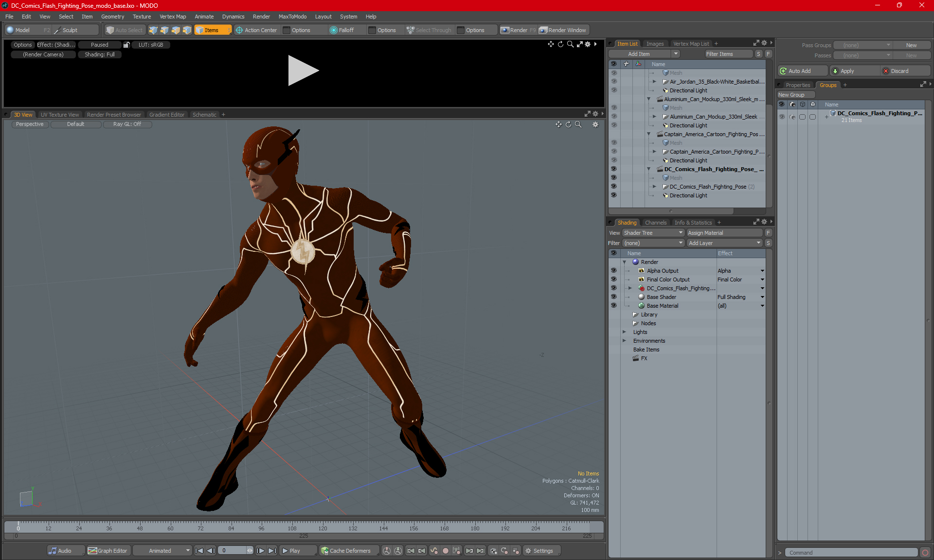Switch to the Images tab
The image size is (934, 560).
coord(655,44)
